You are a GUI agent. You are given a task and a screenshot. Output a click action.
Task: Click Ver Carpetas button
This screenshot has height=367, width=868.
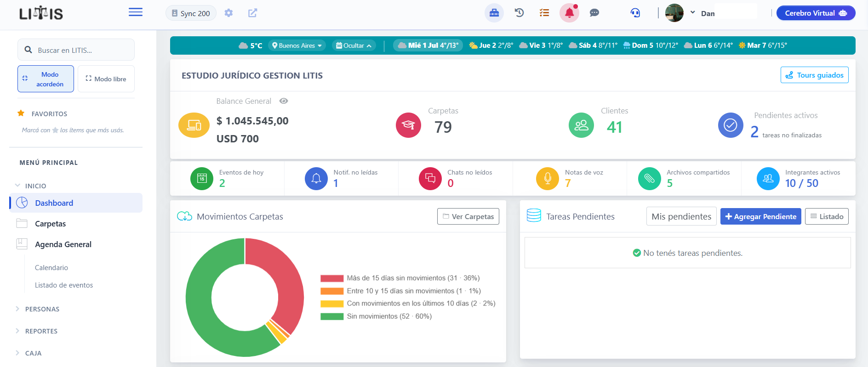pyautogui.click(x=468, y=216)
